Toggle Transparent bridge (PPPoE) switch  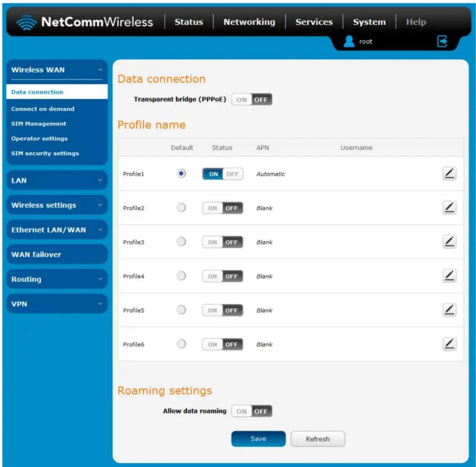(x=252, y=100)
